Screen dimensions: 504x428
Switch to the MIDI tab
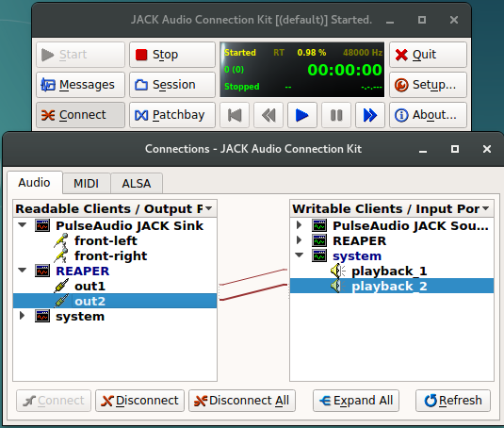[86, 184]
